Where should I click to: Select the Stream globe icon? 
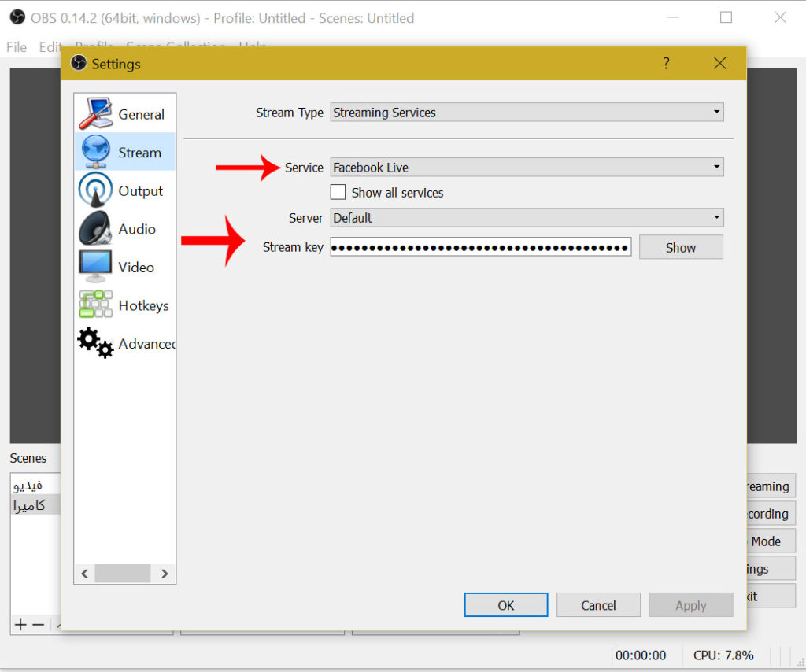pyautogui.click(x=95, y=152)
